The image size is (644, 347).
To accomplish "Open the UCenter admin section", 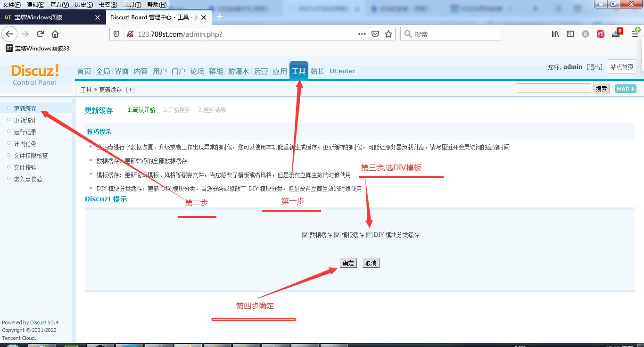I will pos(342,71).
